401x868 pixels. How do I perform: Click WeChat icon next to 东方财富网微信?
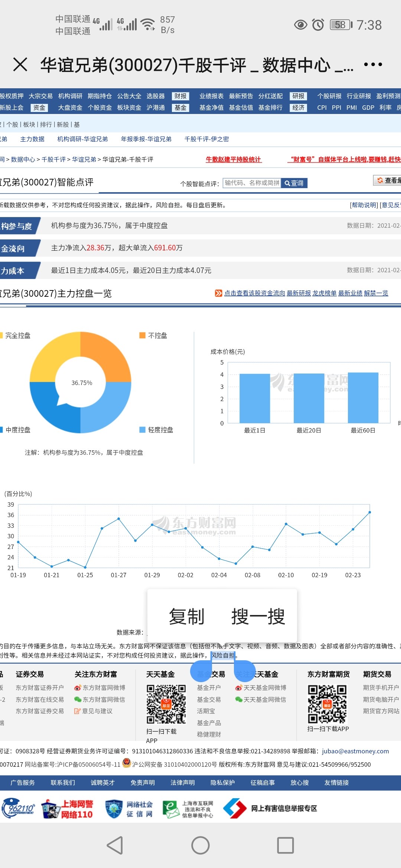78,700
